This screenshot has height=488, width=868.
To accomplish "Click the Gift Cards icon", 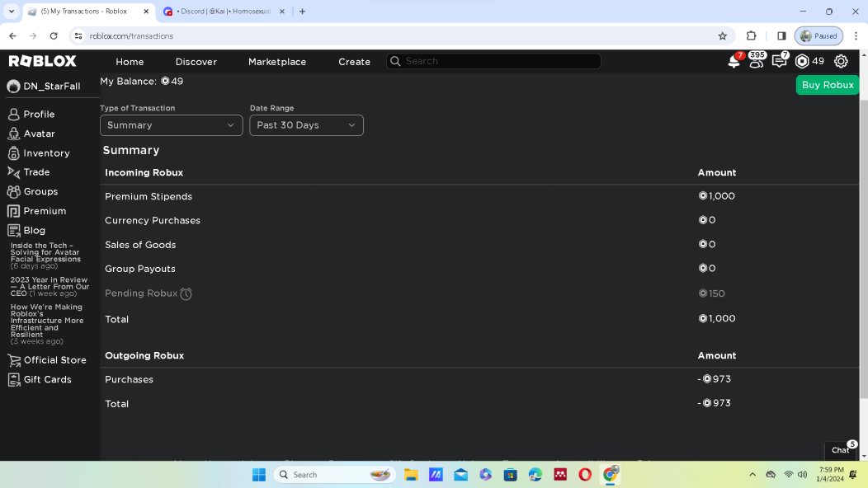I will pyautogui.click(x=14, y=380).
